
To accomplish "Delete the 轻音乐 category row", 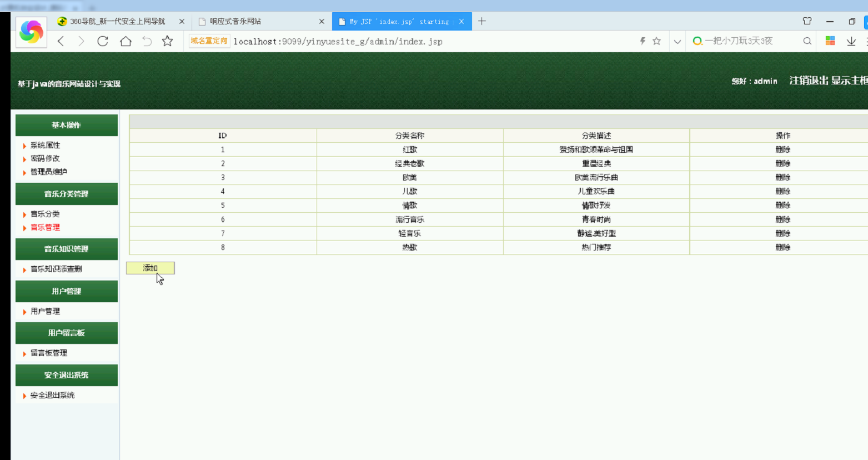I will pos(783,233).
